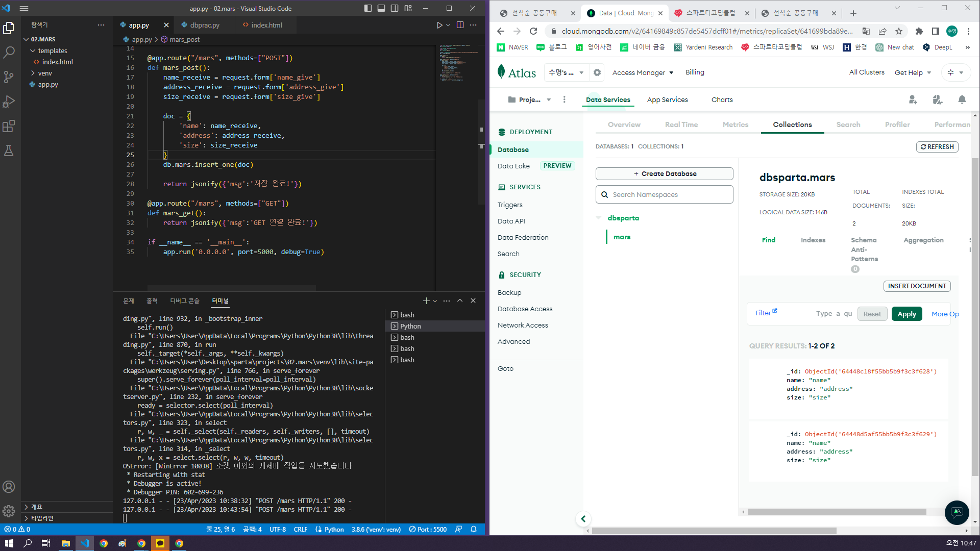This screenshot has height=551, width=980.
Task: Add a new terminal with plus icon
Action: (x=426, y=301)
